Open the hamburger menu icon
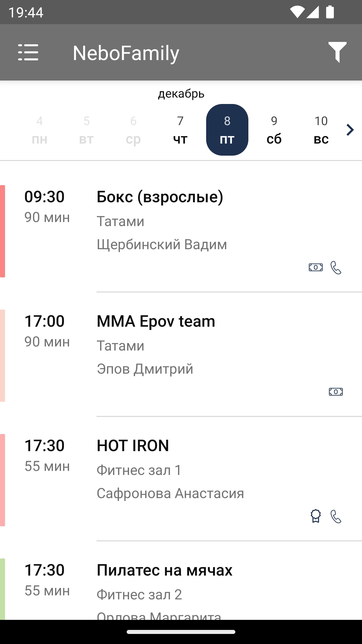This screenshot has width=362, height=644. pyautogui.click(x=28, y=53)
